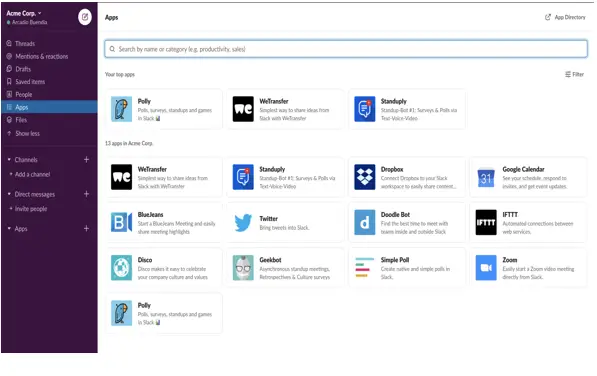This screenshot has width=597, height=376.
Task: Click the Doodle Bot icon
Action: click(x=364, y=222)
